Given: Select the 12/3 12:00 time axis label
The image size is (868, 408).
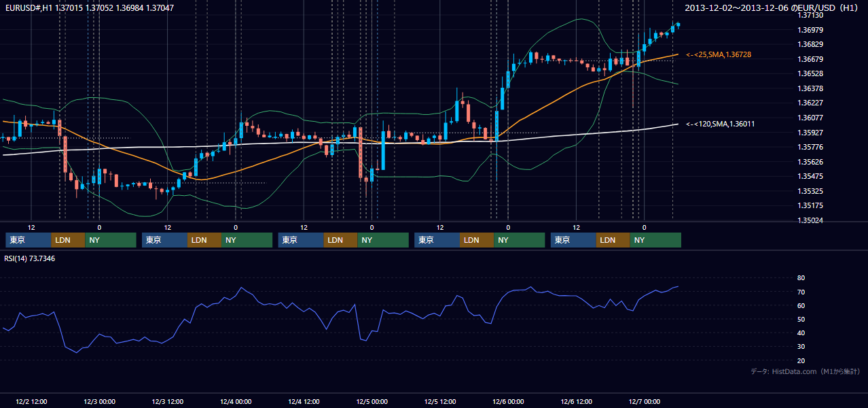Looking at the screenshot, I should [x=168, y=402].
